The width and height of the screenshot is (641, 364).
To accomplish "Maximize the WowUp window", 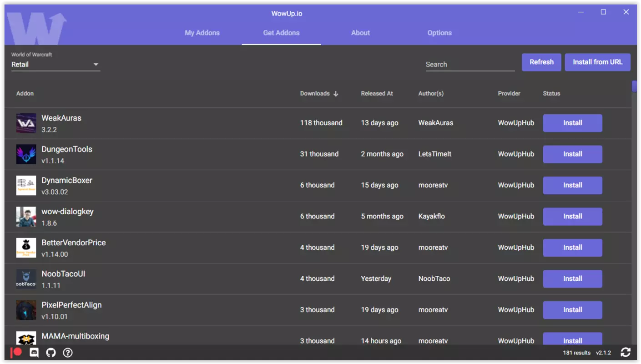I will pyautogui.click(x=603, y=12).
